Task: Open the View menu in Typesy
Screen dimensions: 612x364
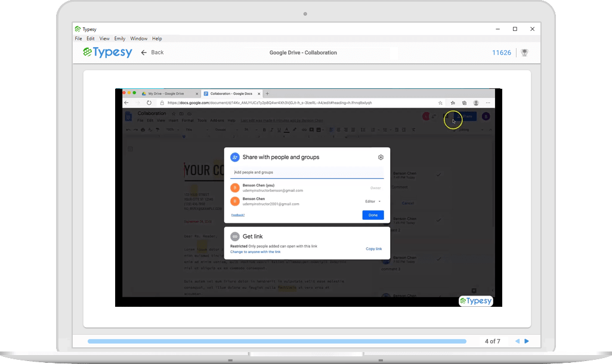Action: tap(104, 39)
